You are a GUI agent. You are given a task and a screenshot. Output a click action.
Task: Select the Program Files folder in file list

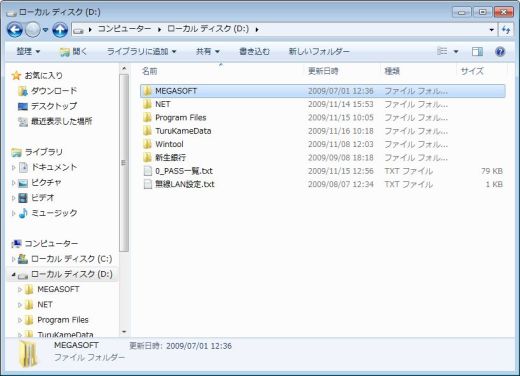point(323,118)
